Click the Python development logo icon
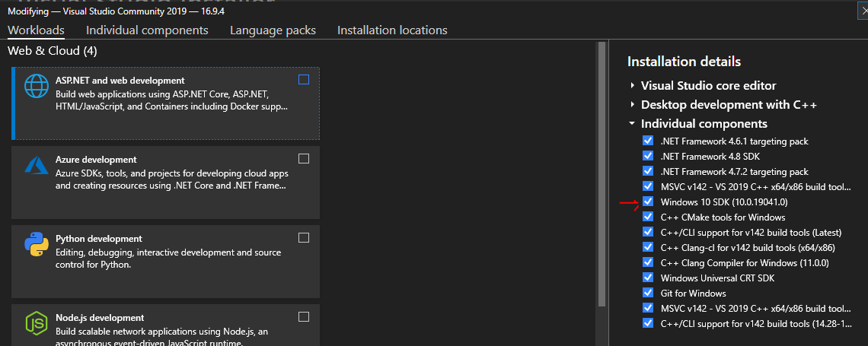Viewport: 868px width, 346px height. (x=37, y=244)
